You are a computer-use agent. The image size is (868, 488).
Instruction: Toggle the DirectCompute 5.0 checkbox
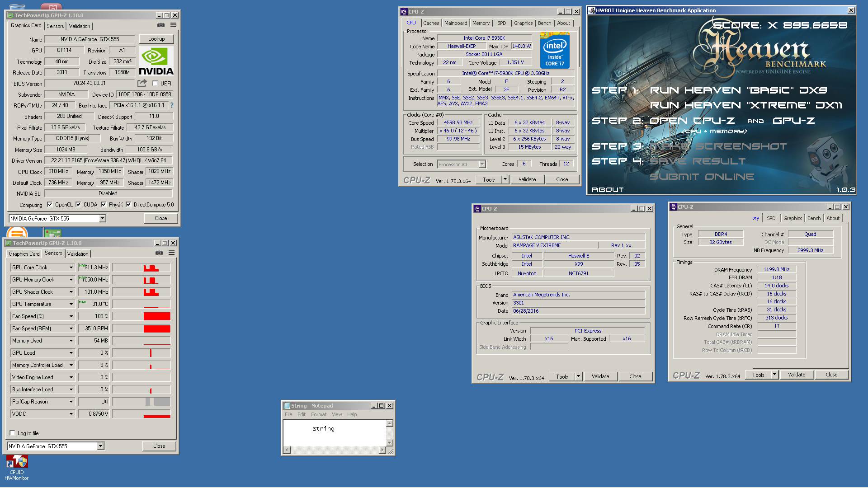[128, 204]
